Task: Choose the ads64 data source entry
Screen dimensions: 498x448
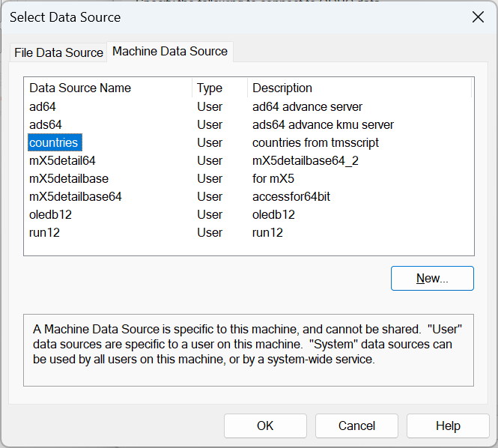Action: coord(46,124)
